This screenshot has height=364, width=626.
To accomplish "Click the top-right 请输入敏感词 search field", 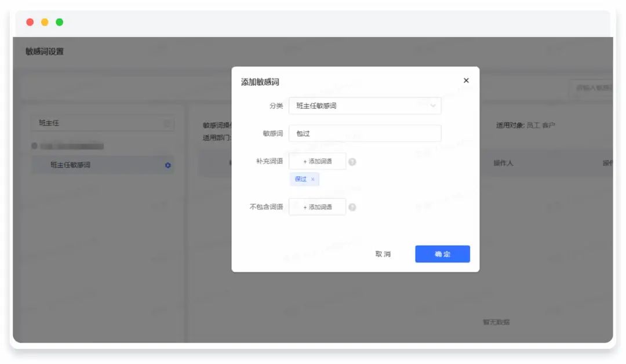I will (x=591, y=88).
